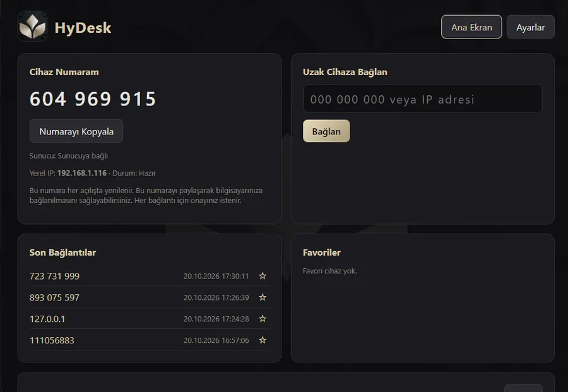Click the Numarayı Kopyala button
This screenshot has width=568, height=392.
click(76, 131)
